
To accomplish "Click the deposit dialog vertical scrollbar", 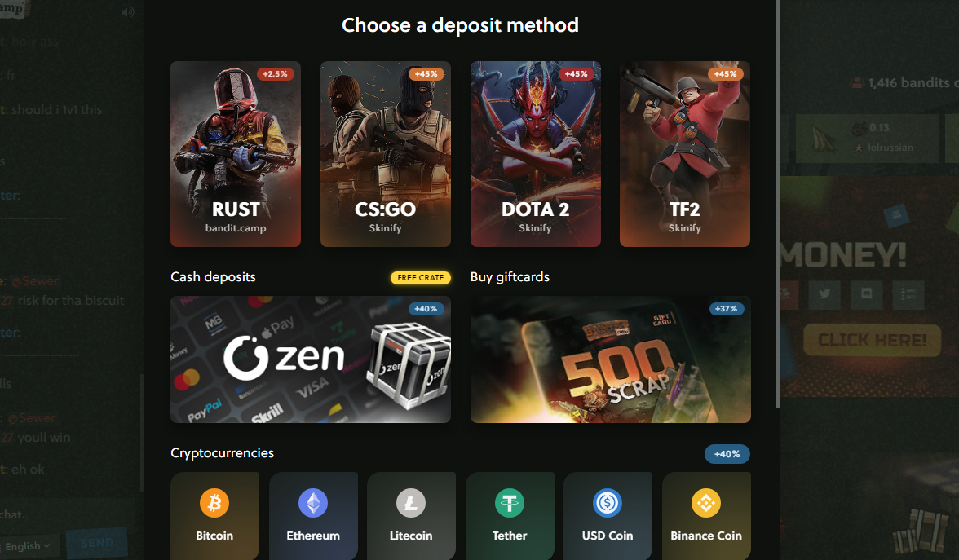I will point(778,204).
